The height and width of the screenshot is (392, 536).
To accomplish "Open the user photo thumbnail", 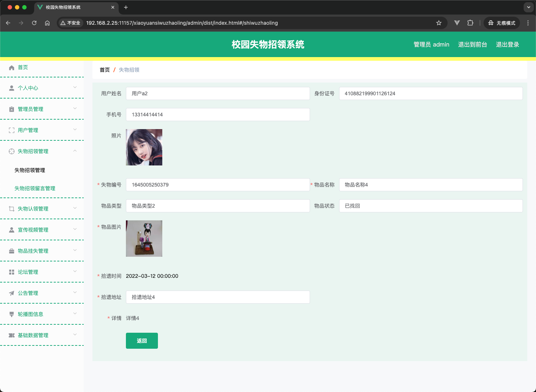I will tap(144, 147).
